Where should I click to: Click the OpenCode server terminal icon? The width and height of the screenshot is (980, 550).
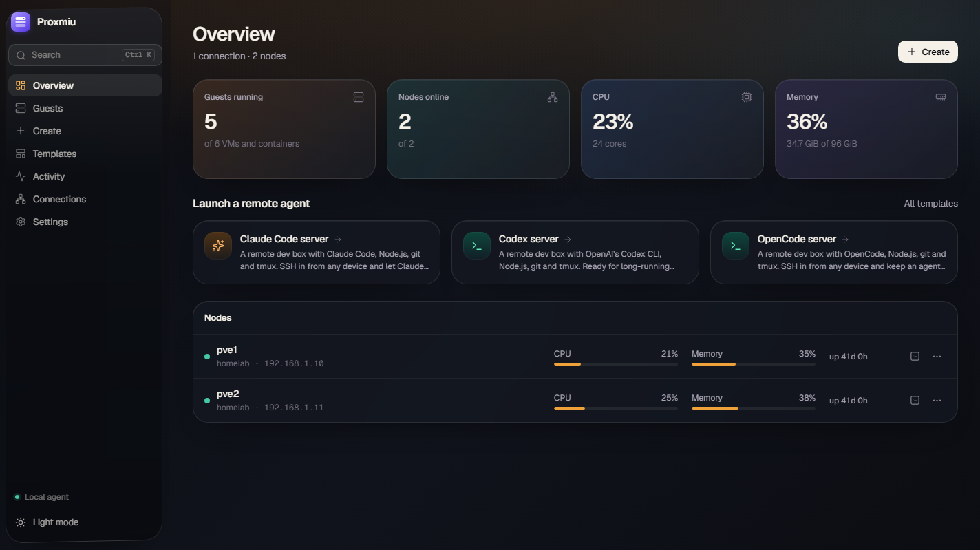point(736,246)
